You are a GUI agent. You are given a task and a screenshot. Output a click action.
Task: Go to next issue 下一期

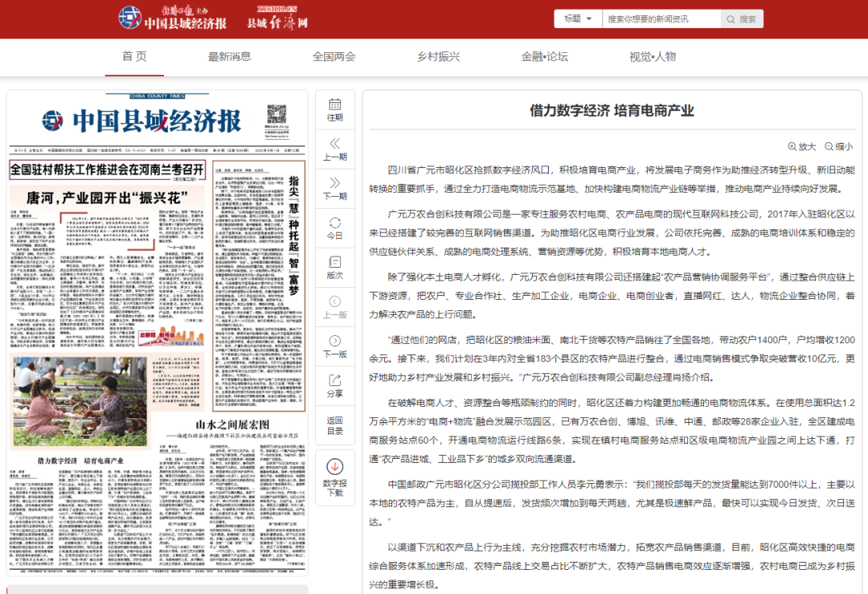tap(335, 189)
